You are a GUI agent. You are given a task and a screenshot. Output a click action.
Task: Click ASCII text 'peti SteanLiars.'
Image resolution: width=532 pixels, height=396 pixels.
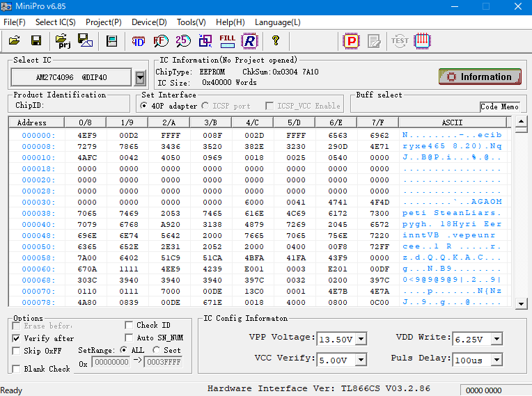pos(452,213)
